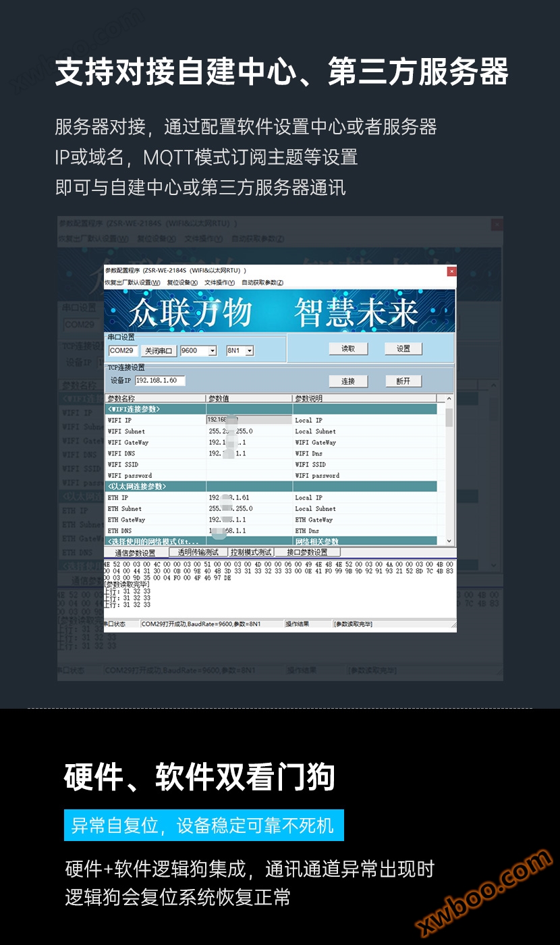Click the COM29 serial port field

pos(123,351)
